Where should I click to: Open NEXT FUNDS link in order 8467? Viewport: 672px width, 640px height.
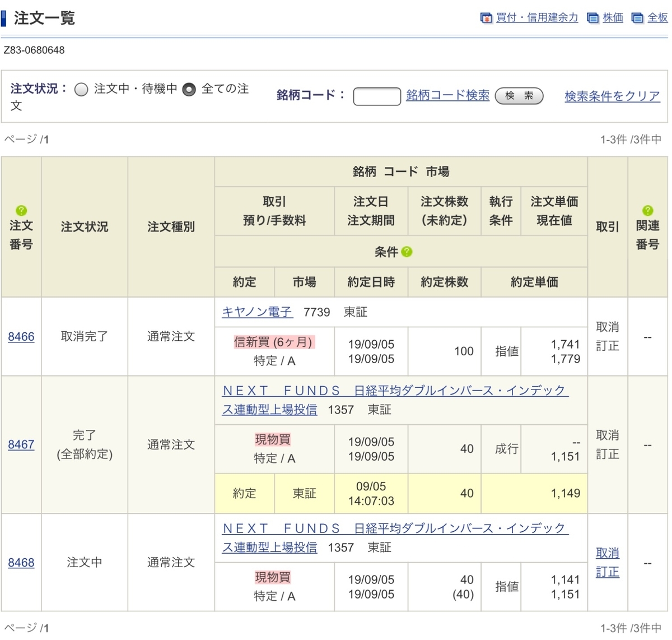tap(395, 400)
